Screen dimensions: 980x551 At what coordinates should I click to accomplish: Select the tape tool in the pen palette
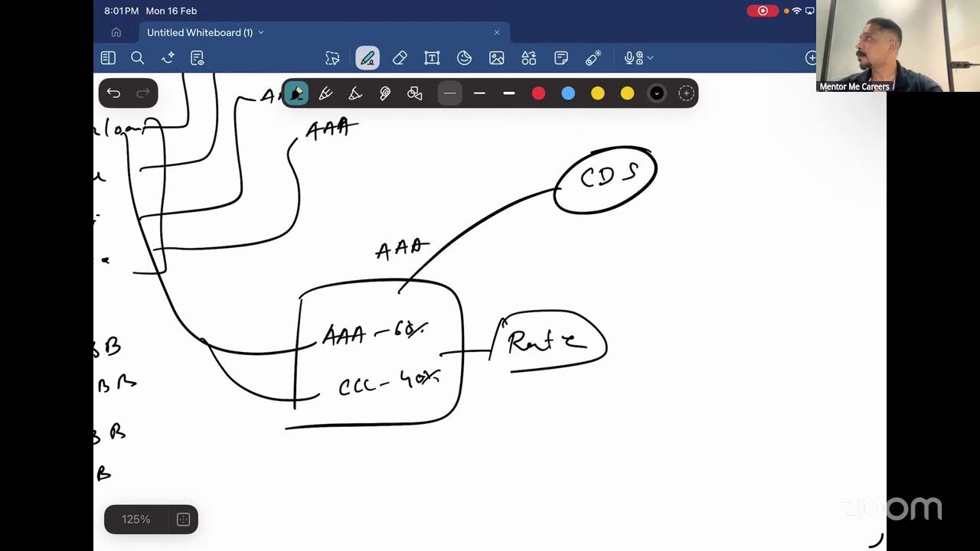385,93
